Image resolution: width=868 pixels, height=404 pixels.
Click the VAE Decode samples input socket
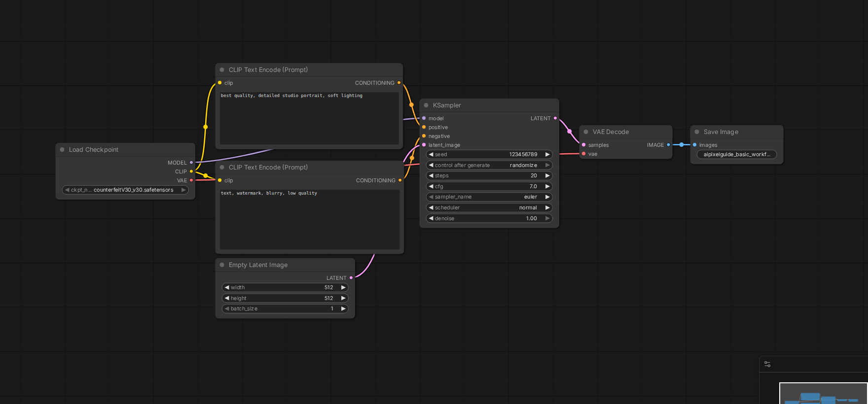[584, 145]
